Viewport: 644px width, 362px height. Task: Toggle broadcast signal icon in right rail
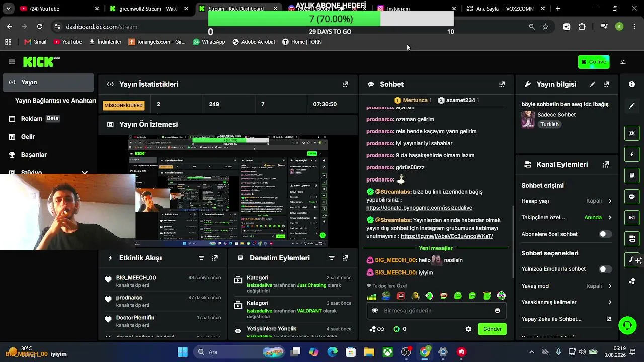[632, 218]
